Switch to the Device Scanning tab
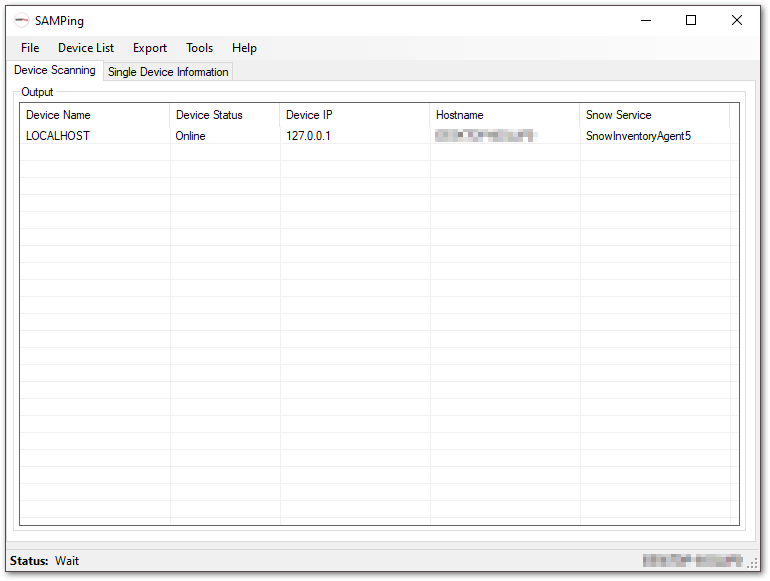 click(55, 71)
